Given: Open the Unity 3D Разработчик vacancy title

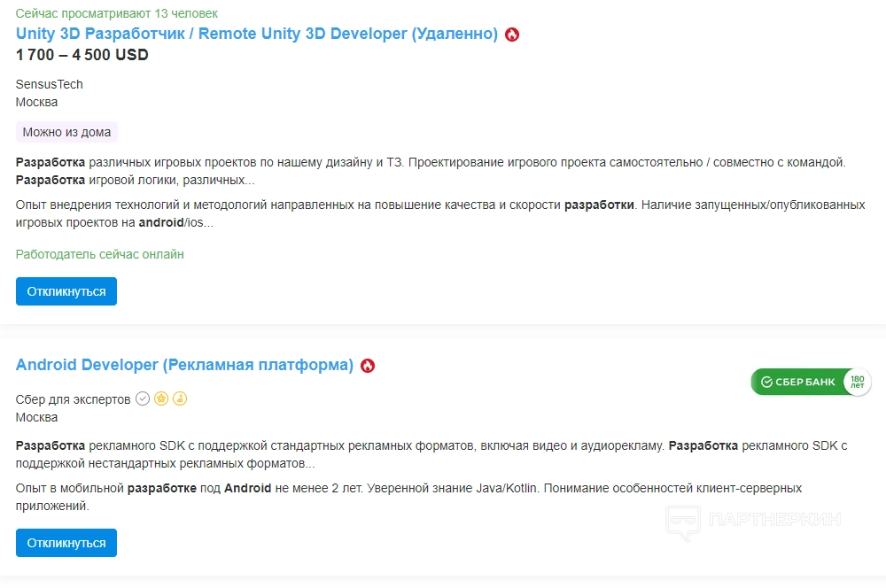Looking at the screenshot, I should pos(257,34).
